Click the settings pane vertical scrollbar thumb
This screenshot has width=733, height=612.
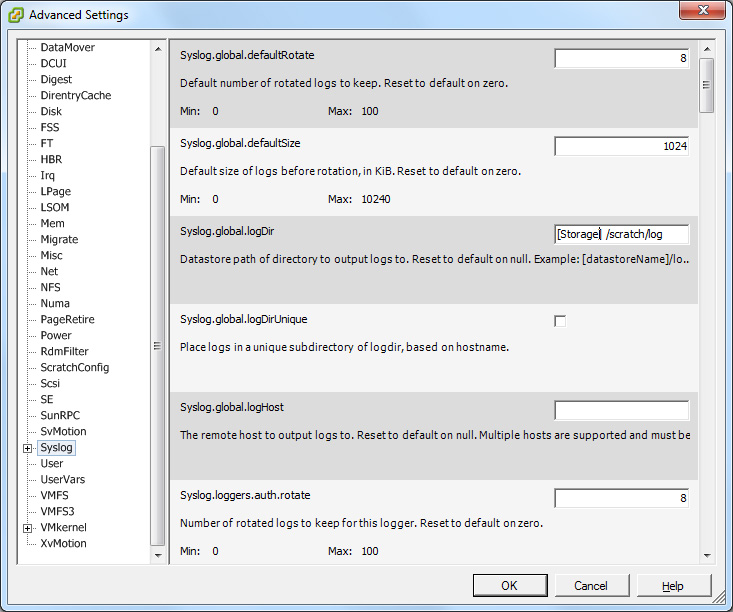pyautogui.click(x=707, y=85)
